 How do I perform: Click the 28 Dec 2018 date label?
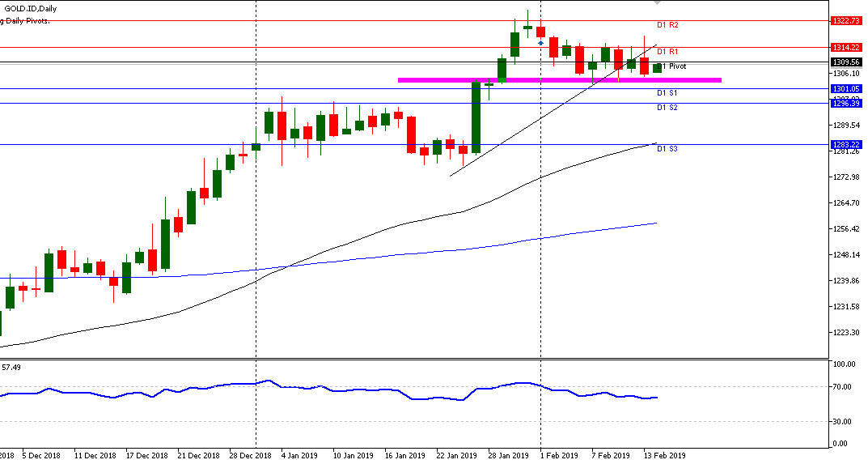coord(249,455)
